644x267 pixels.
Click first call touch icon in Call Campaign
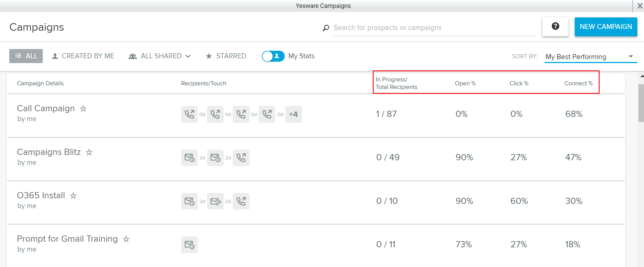(189, 114)
